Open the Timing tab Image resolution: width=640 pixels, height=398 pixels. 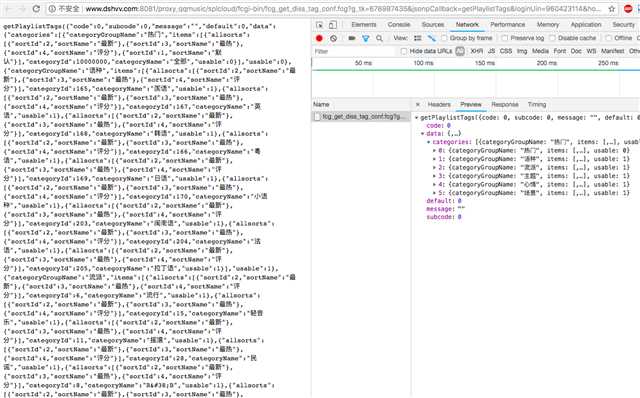537,105
